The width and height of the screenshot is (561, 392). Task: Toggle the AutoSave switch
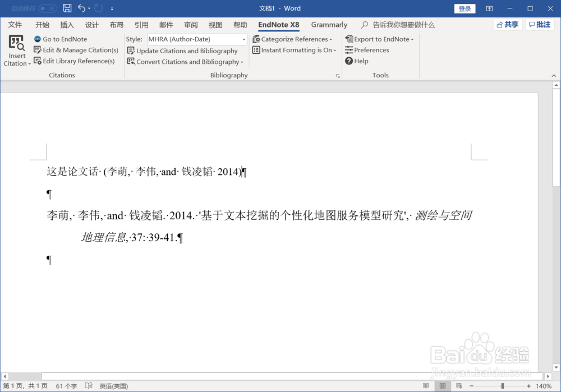[48, 8]
